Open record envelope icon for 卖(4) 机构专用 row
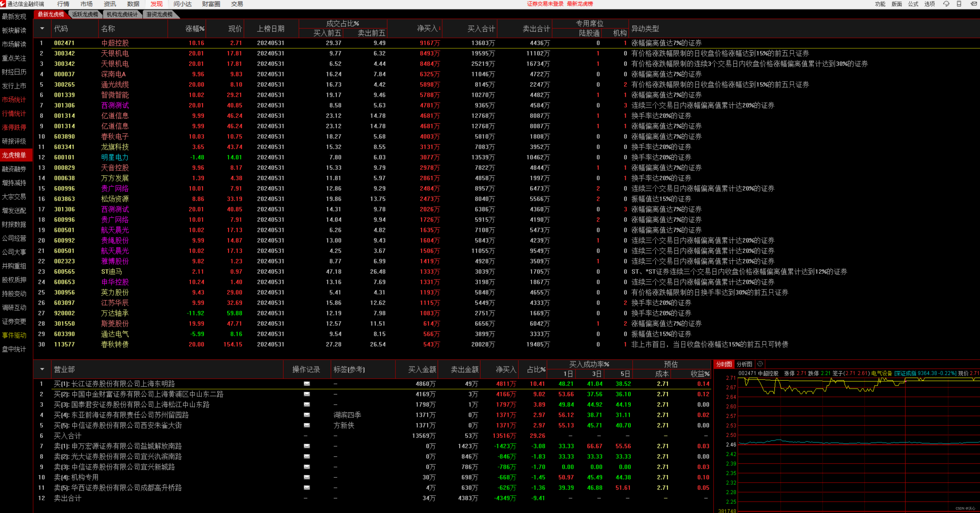 (307, 477)
